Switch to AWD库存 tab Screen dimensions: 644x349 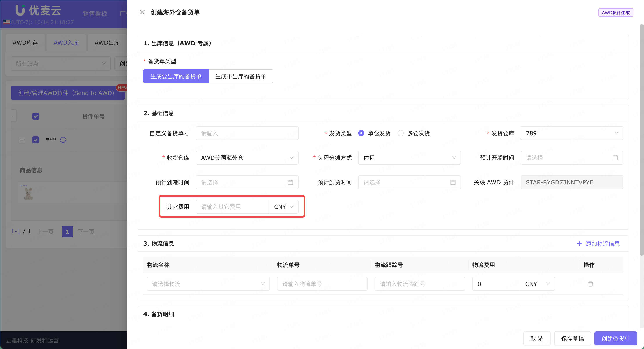pos(25,43)
